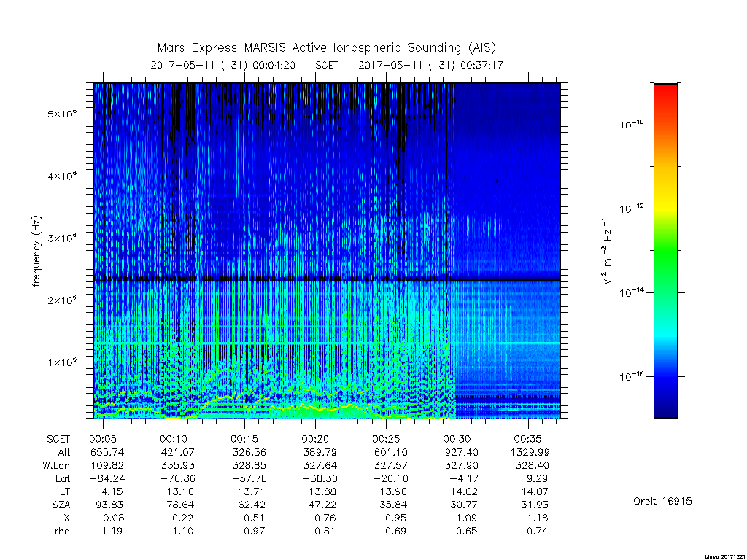747x560 pixels.
Task: Click the 'Orbit 16915' label
Action: [x=662, y=501]
